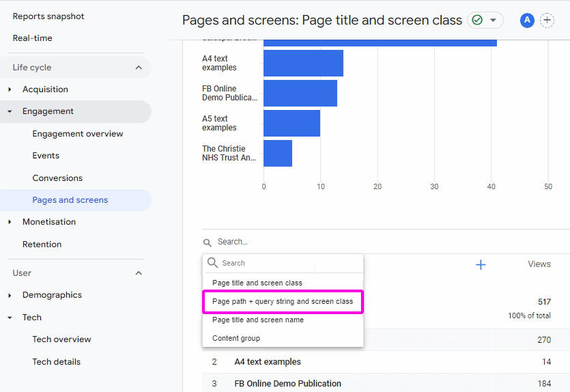Select Page path + query string option
570x392 pixels.
(283, 301)
